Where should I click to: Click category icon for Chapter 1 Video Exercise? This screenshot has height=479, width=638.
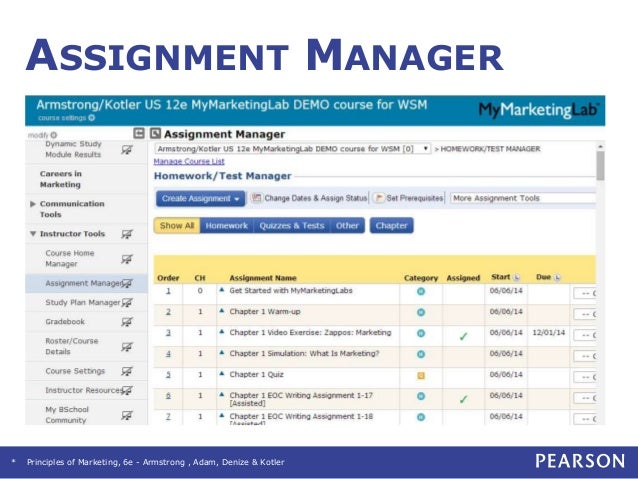(421, 333)
